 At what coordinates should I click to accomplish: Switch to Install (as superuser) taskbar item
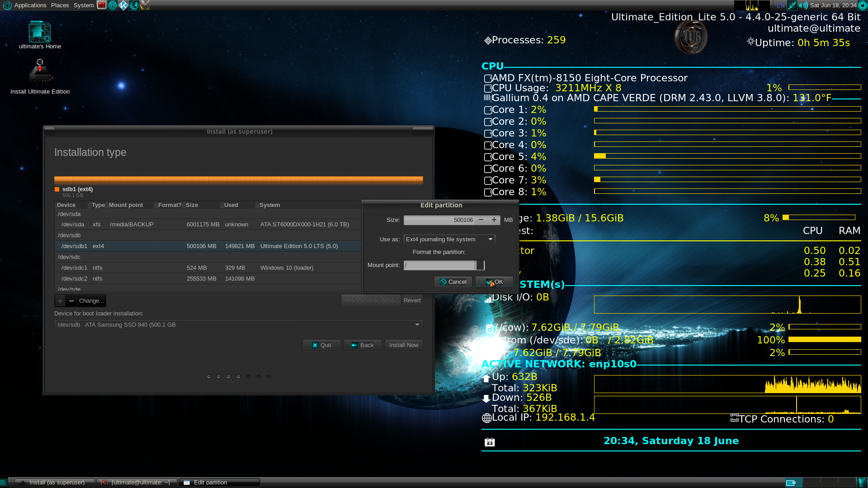coord(55,483)
